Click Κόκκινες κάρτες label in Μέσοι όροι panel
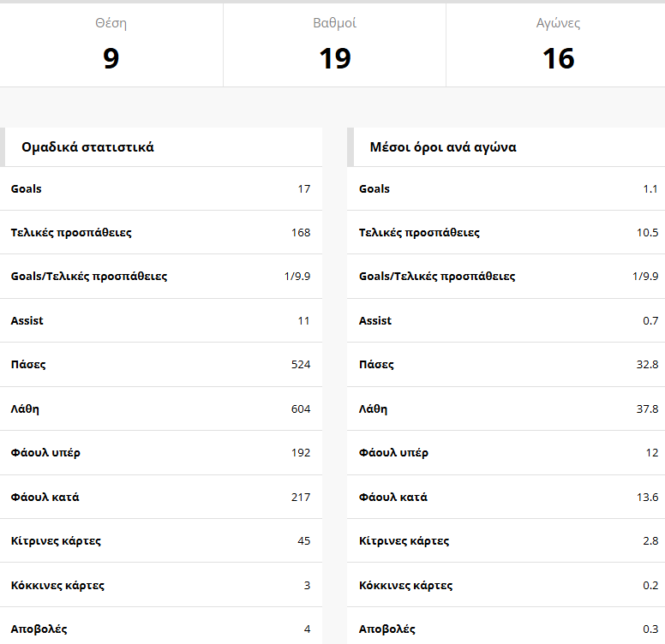The height and width of the screenshot is (644, 665). pyautogui.click(x=405, y=586)
